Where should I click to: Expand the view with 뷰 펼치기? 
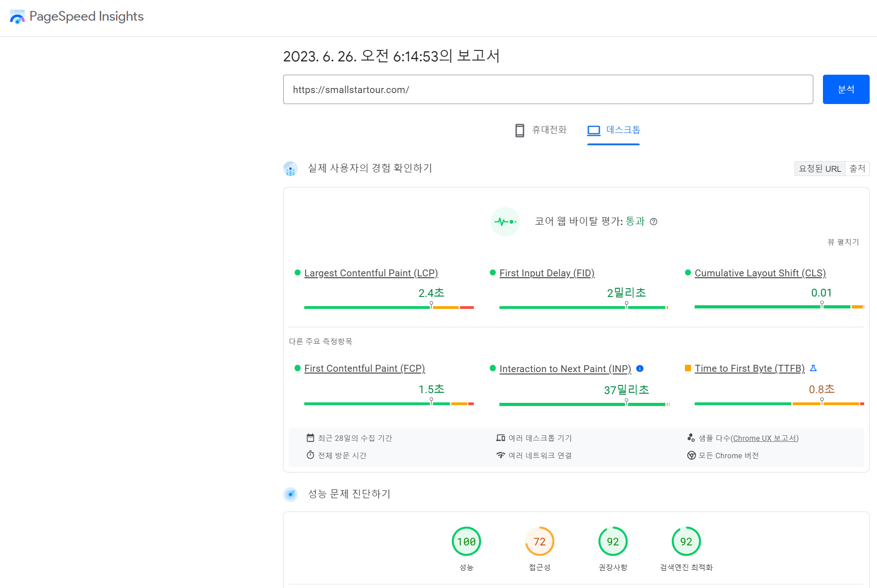(843, 242)
